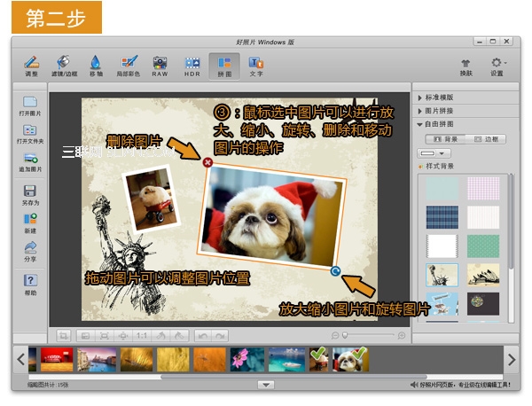Uncheck the Santa dog thumbnail in filmstrip

tap(350, 360)
